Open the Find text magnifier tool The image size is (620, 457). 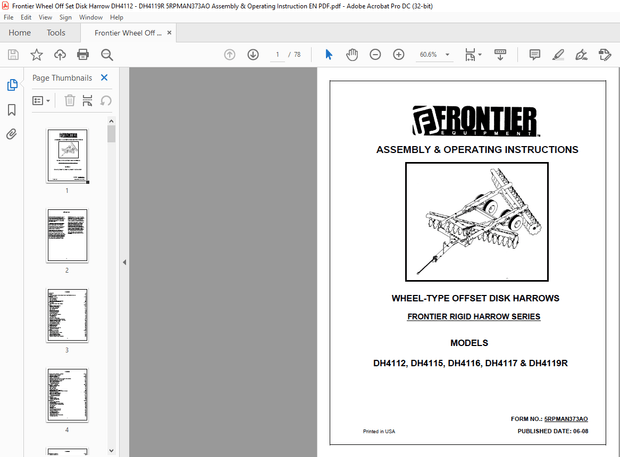tap(107, 54)
